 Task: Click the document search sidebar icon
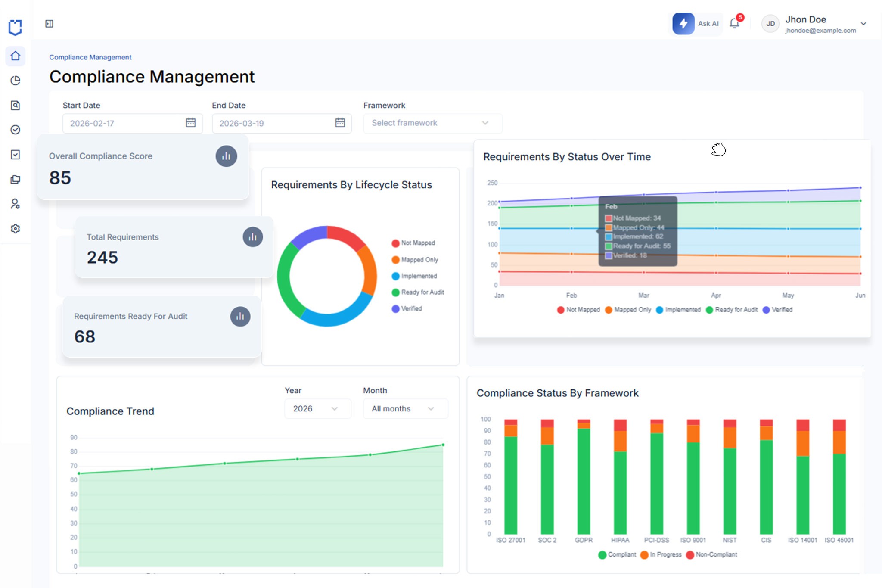pos(16,105)
